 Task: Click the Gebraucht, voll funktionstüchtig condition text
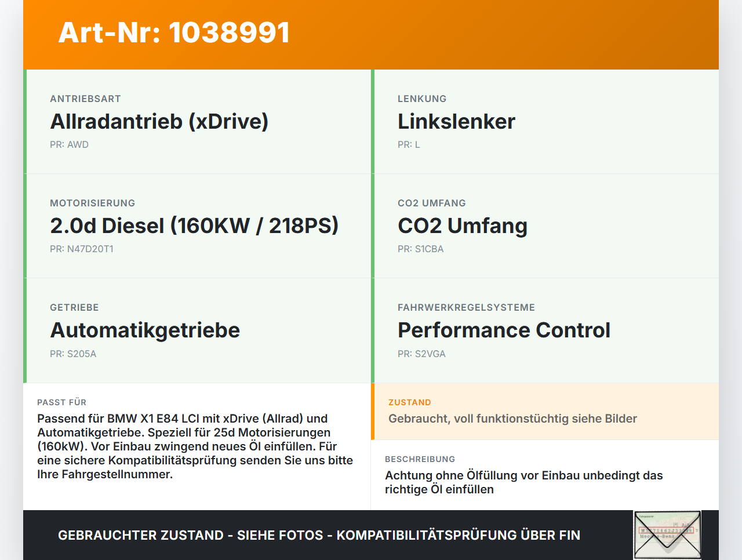click(512, 419)
